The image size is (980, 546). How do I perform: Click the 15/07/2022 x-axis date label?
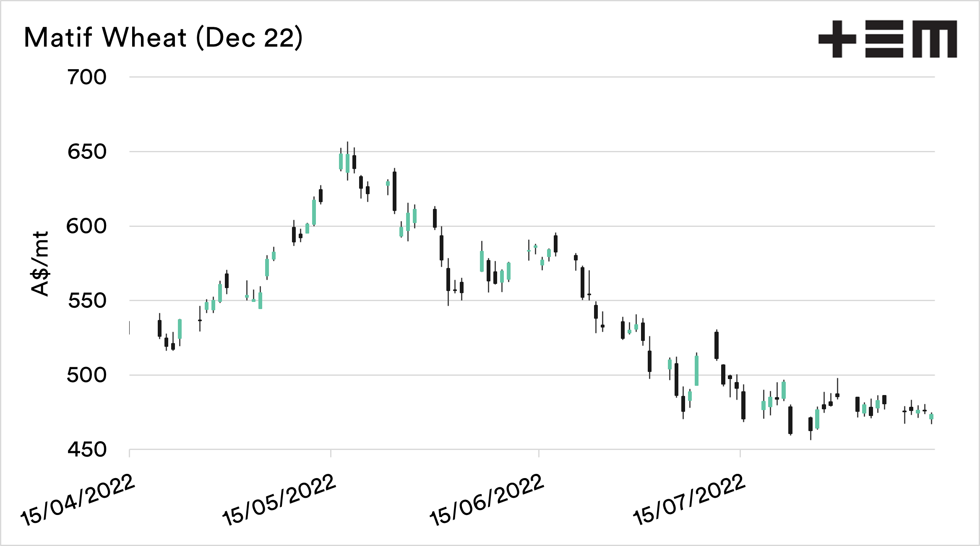point(689,500)
